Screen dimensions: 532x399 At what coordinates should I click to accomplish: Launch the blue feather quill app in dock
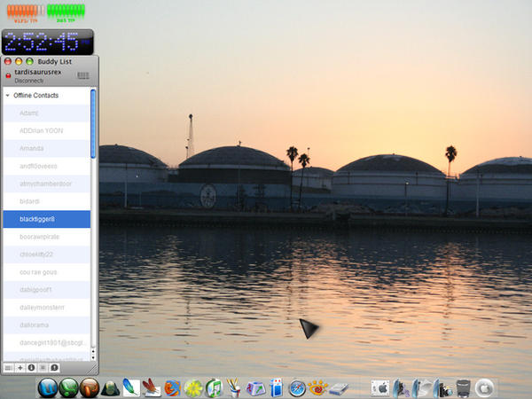[x=131, y=387]
